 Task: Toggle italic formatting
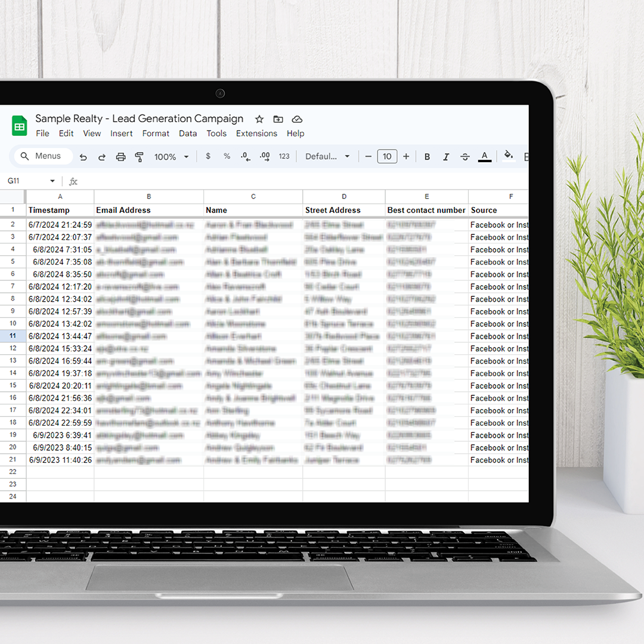pos(446,157)
